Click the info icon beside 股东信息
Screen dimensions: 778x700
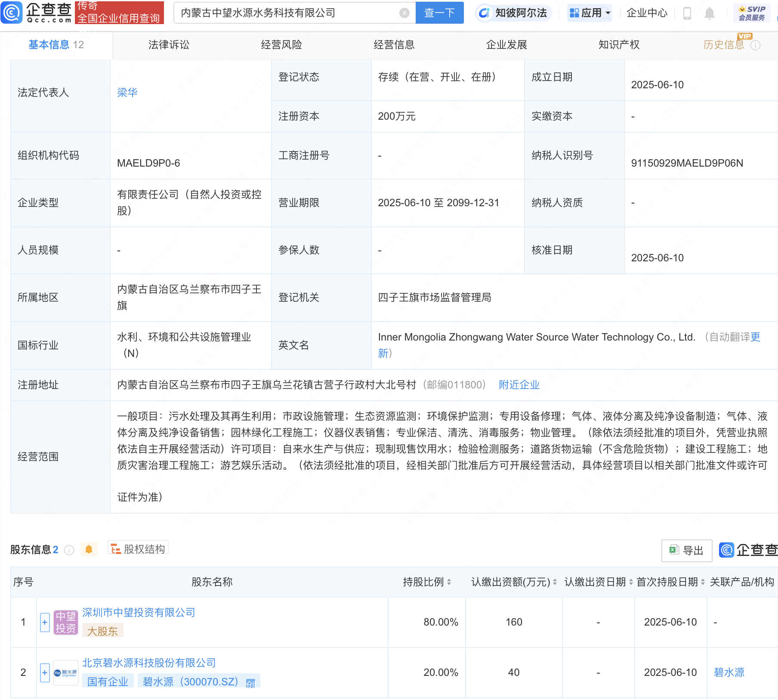[69, 550]
